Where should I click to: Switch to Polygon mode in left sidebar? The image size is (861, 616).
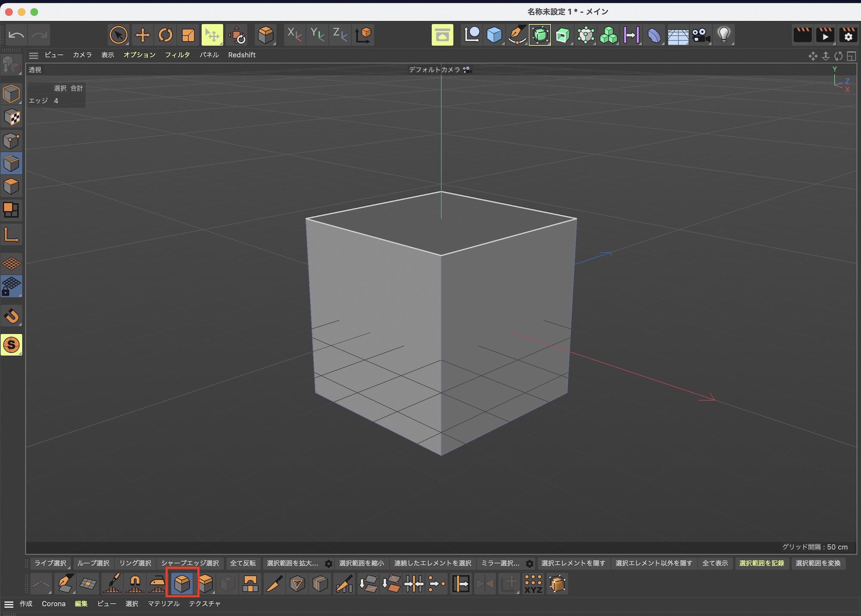(11, 186)
